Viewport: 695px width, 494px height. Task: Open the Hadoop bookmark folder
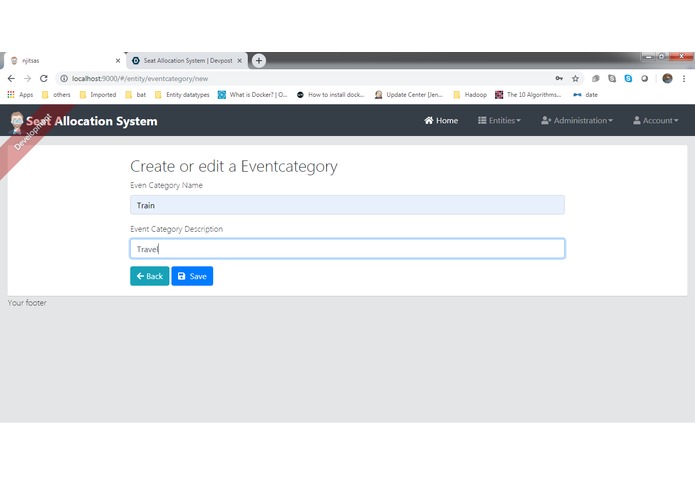click(x=470, y=94)
